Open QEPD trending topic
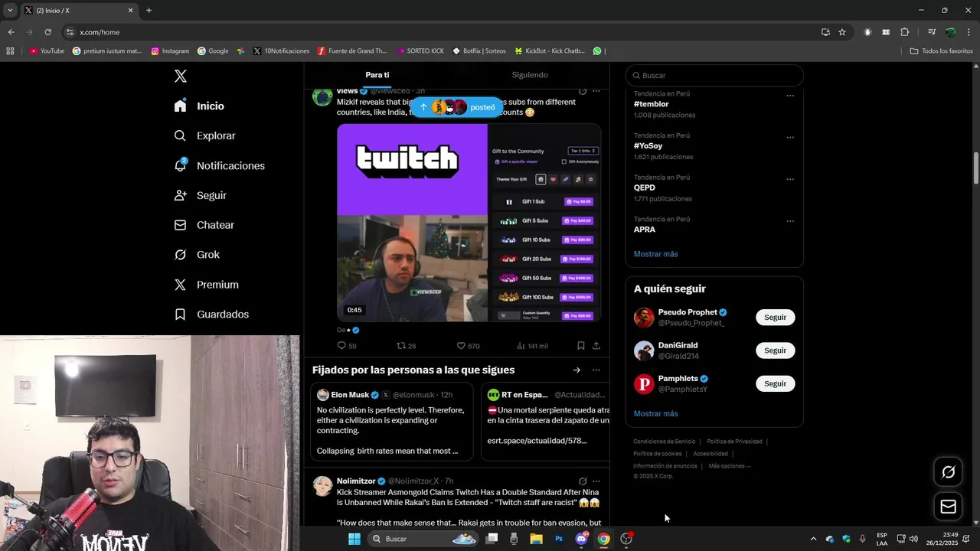Viewport: 980px width, 551px height. (x=645, y=187)
